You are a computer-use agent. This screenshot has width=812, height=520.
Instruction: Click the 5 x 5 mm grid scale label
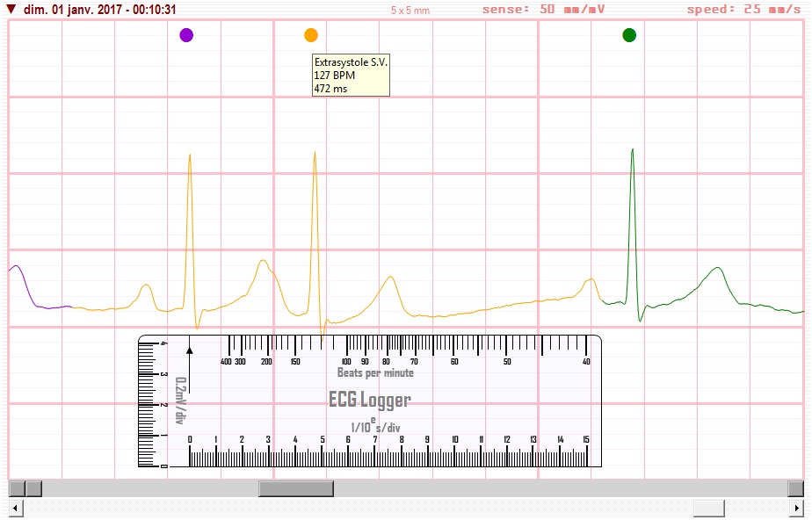click(x=411, y=10)
